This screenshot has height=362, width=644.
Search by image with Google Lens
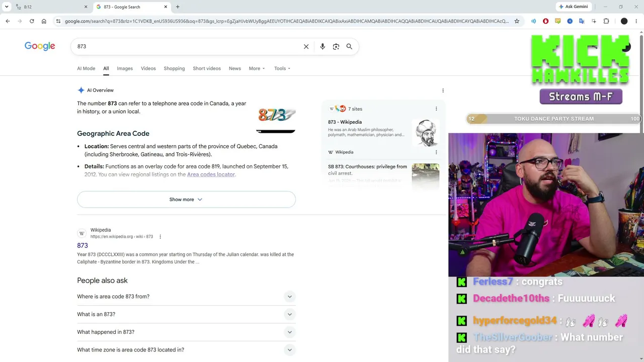(x=336, y=46)
